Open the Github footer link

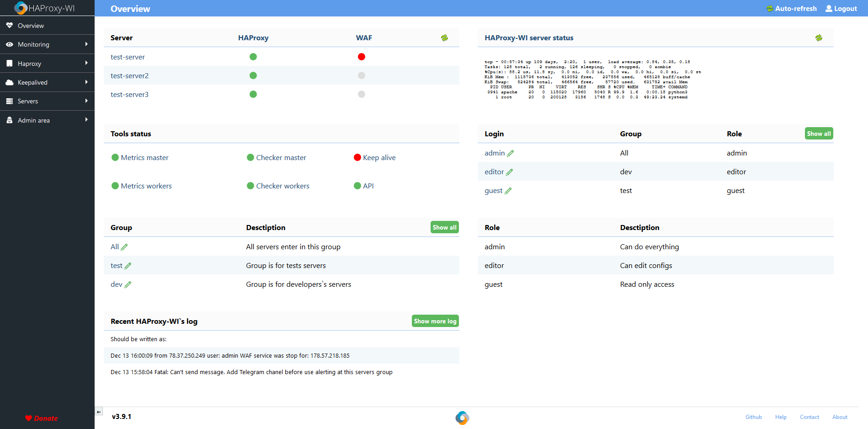[x=754, y=417]
